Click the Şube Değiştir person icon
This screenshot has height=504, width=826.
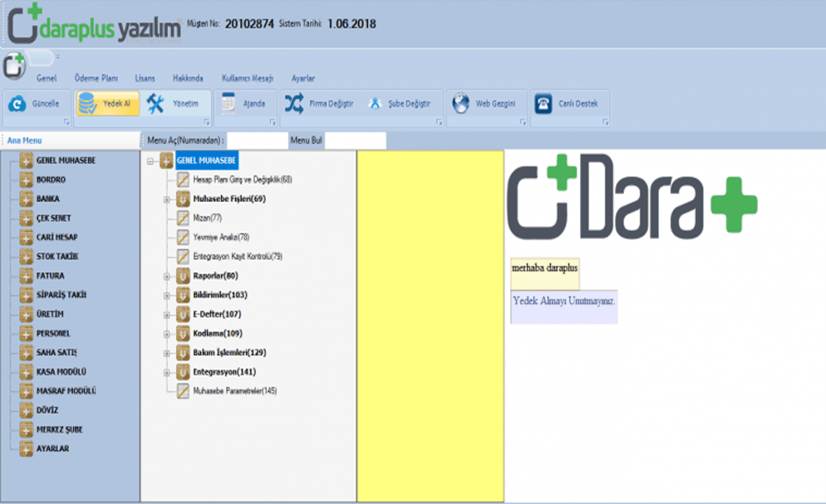coord(374,104)
